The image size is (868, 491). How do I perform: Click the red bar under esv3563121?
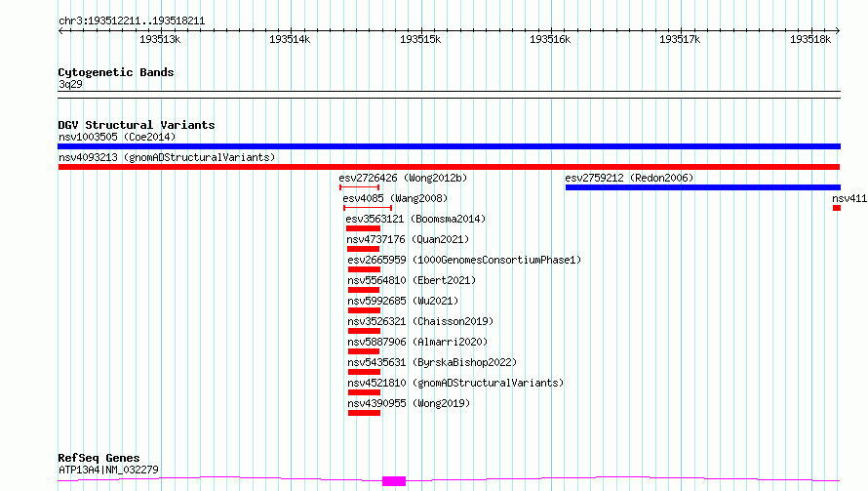click(x=363, y=228)
